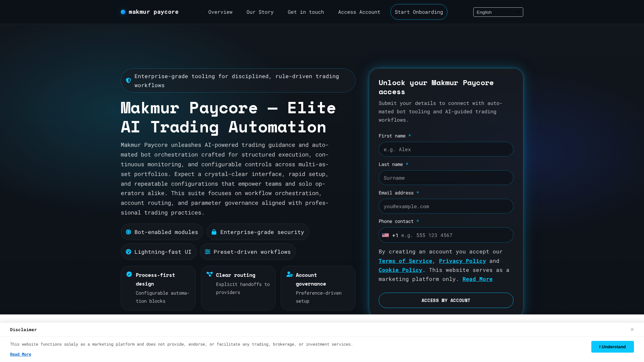Click the I Understand button
644x362 pixels.
612,347
